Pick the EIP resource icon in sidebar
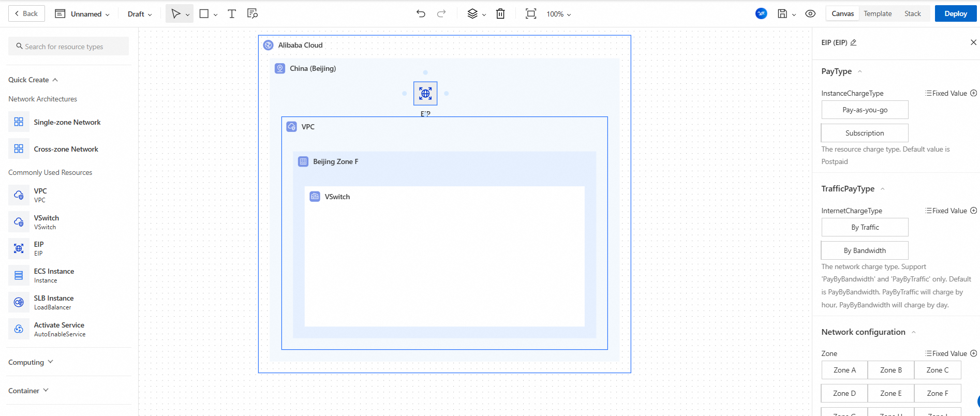 click(19, 248)
